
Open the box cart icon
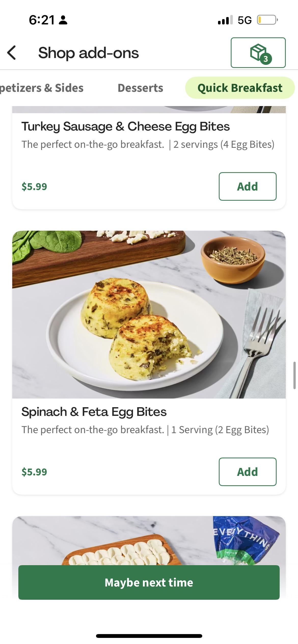258,53
